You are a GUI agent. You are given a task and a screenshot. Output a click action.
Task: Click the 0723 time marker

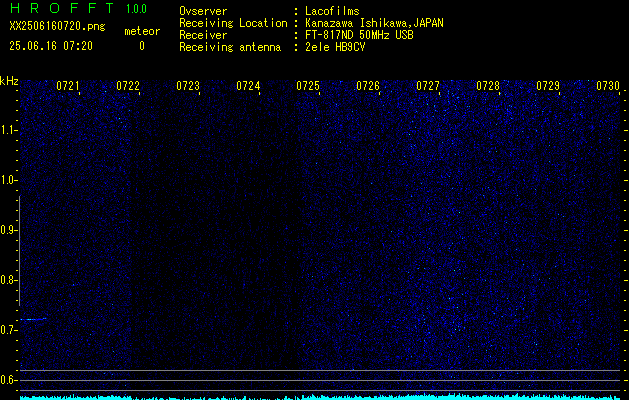[x=188, y=86]
